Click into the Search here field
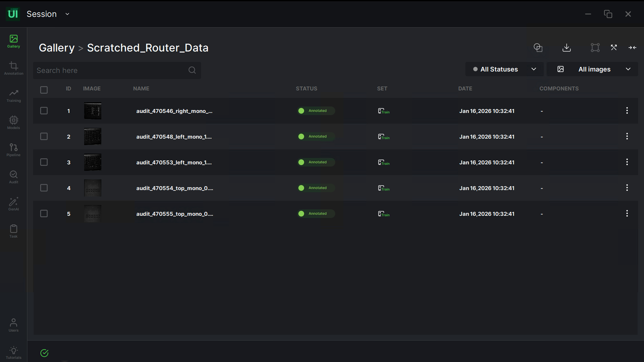This screenshot has width=644, height=362. click(110, 70)
